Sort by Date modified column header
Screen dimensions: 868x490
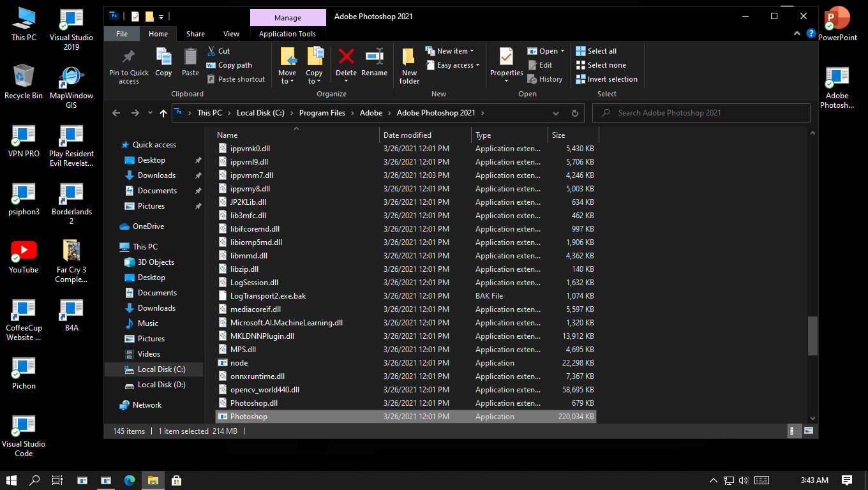(426, 135)
